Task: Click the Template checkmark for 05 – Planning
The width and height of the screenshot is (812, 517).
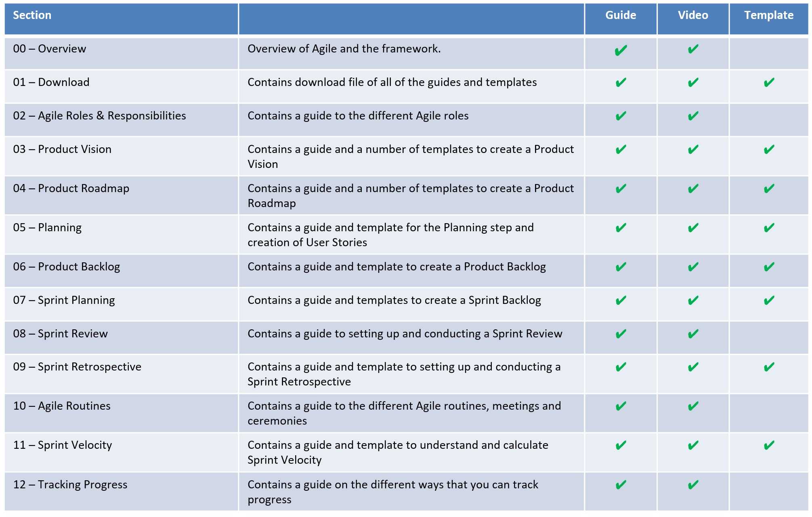Action: 769,228
